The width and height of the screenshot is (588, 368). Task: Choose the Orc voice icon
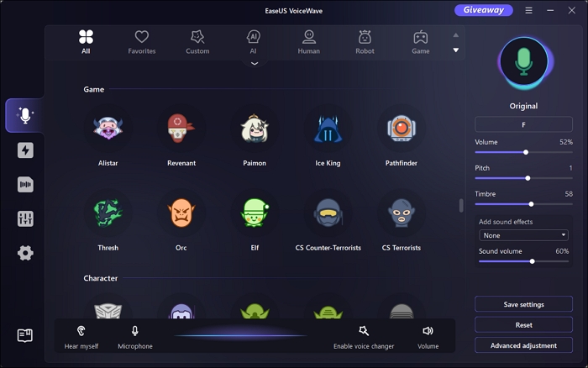click(x=181, y=213)
